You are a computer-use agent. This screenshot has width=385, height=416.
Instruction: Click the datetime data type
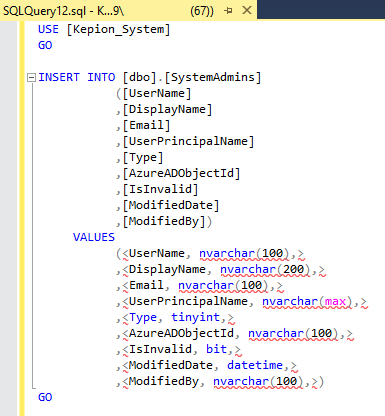point(255,365)
